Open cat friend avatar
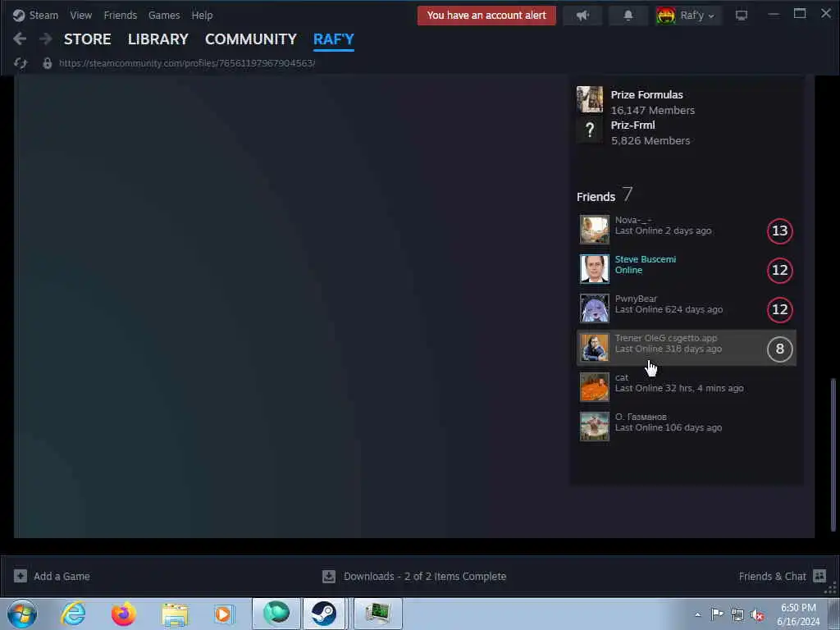The image size is (840, 630). [594, 387]
